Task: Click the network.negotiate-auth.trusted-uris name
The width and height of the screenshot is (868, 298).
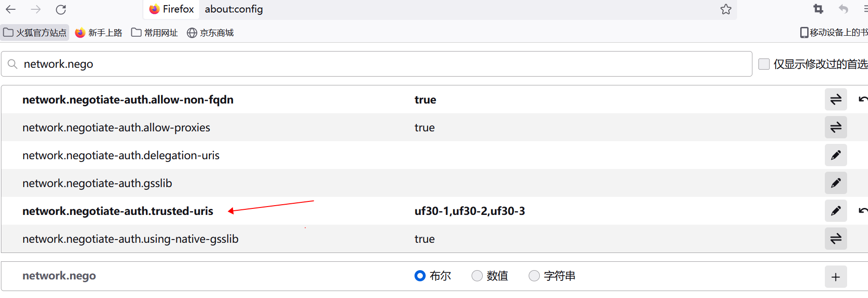Action: tap(117, 211)
